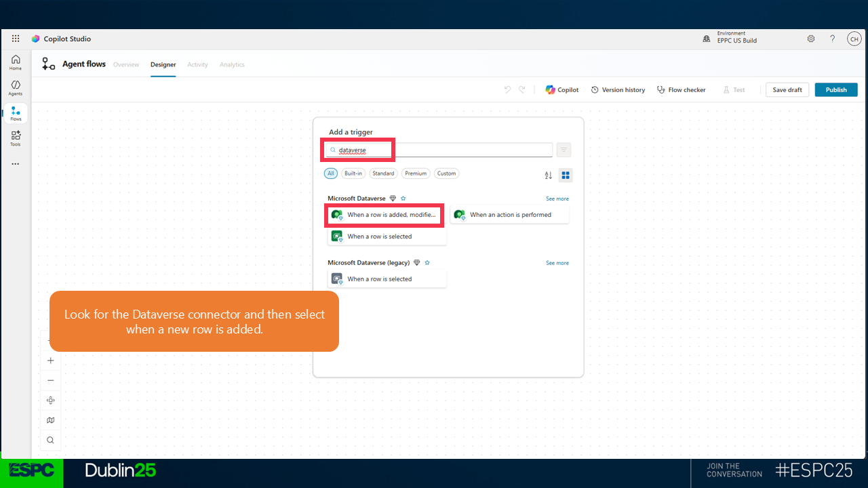Open settings gear icon

tap(811, 39)
